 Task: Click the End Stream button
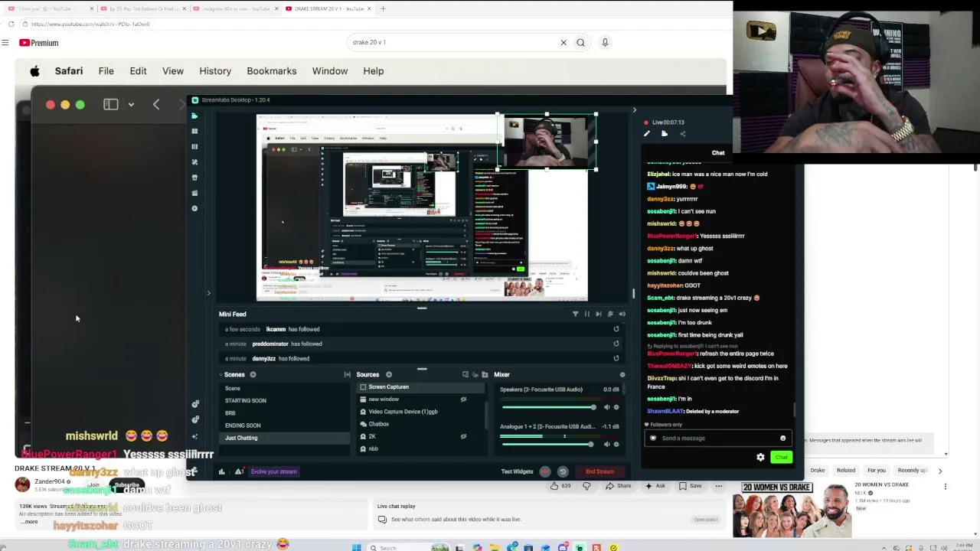coord(599,471)
